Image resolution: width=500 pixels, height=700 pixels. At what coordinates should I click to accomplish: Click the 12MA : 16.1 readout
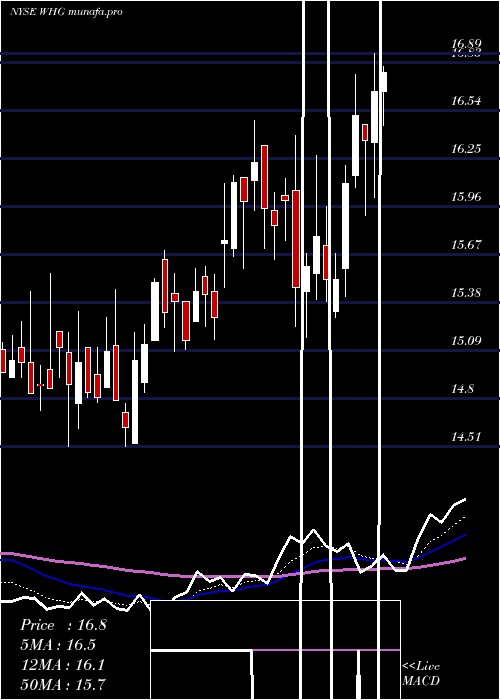click(x=63, y=665)
